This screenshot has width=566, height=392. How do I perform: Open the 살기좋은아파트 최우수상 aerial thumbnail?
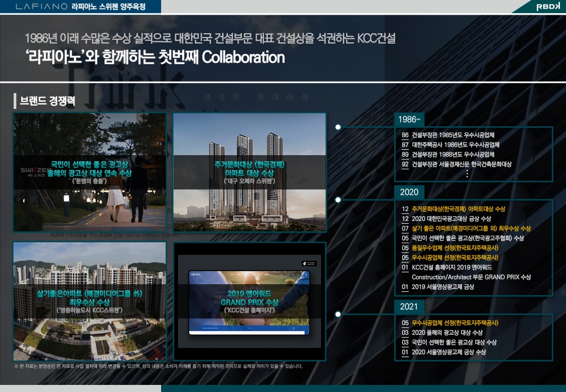pos(90,302)
